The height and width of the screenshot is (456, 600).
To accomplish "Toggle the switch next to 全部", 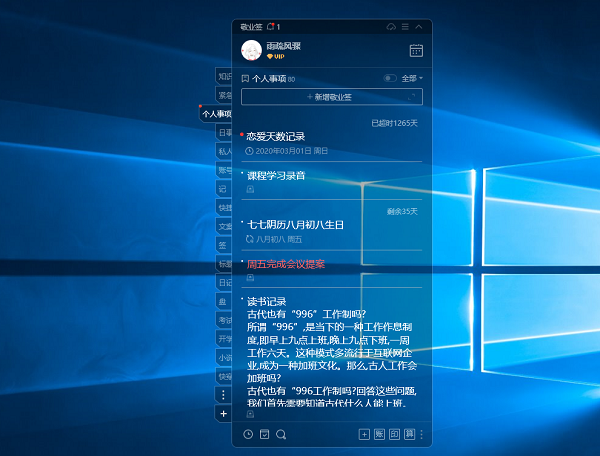I will (390, 78).
